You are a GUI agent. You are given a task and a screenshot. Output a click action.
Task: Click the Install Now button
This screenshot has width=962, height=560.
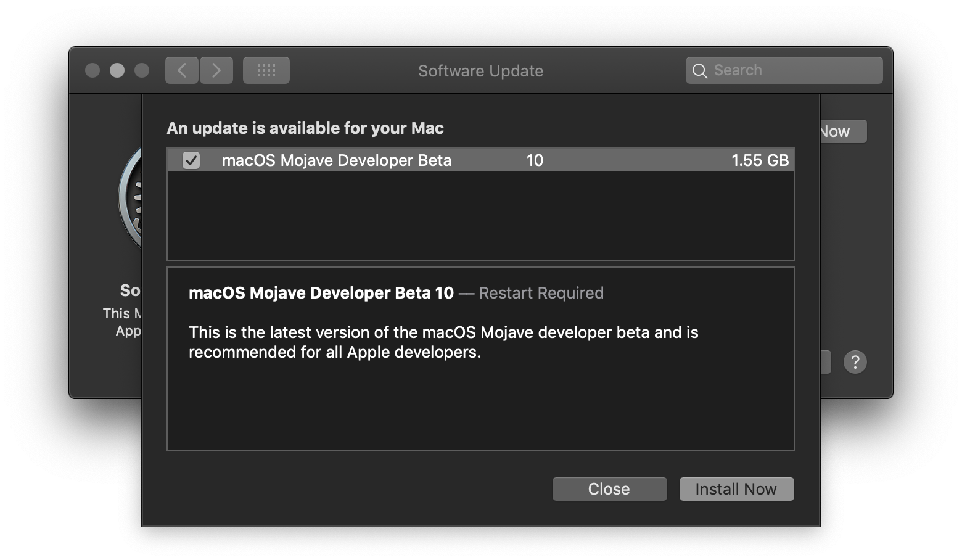736,489
